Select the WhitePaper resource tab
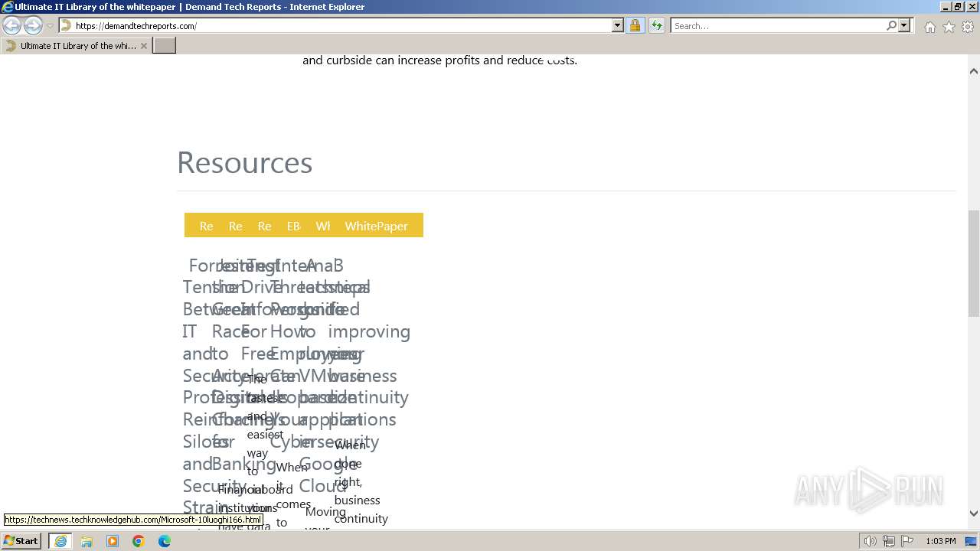 [x=376, y=226]
